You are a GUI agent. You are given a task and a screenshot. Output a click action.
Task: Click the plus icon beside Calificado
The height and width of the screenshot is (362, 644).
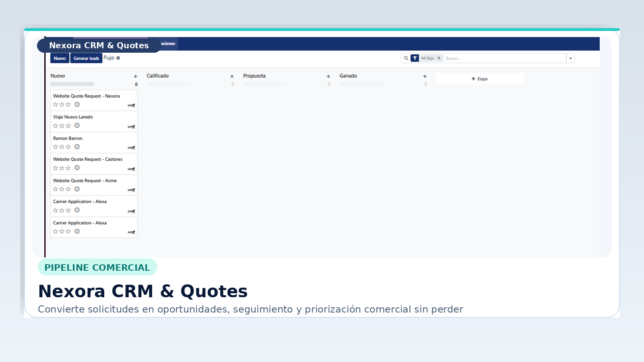(x=232, y=76)
